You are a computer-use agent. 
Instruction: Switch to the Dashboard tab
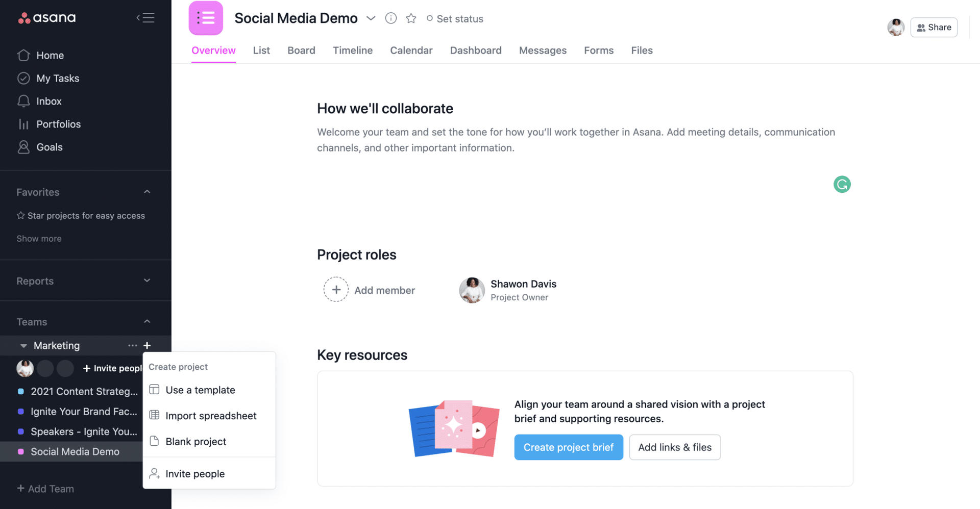[x=476, y=50]
